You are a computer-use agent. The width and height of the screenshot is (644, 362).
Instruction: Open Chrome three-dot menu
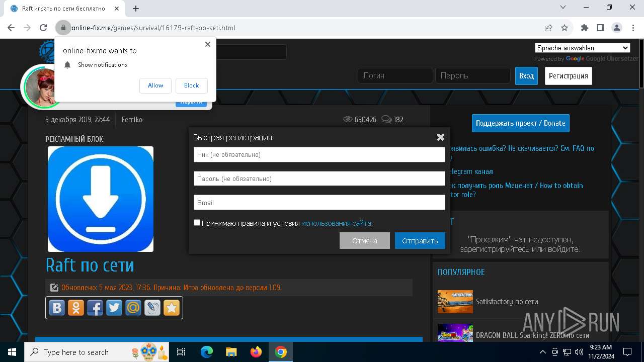tap(633, 28)
